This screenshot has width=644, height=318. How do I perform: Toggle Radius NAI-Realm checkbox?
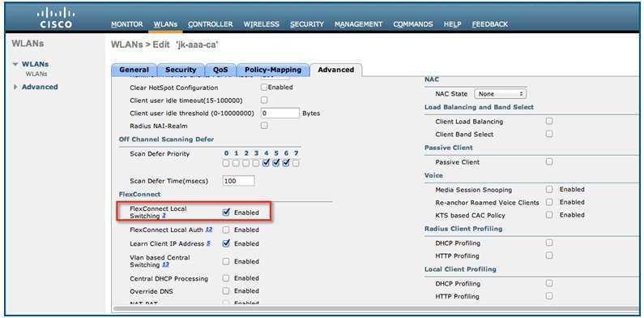pos(264,126)
